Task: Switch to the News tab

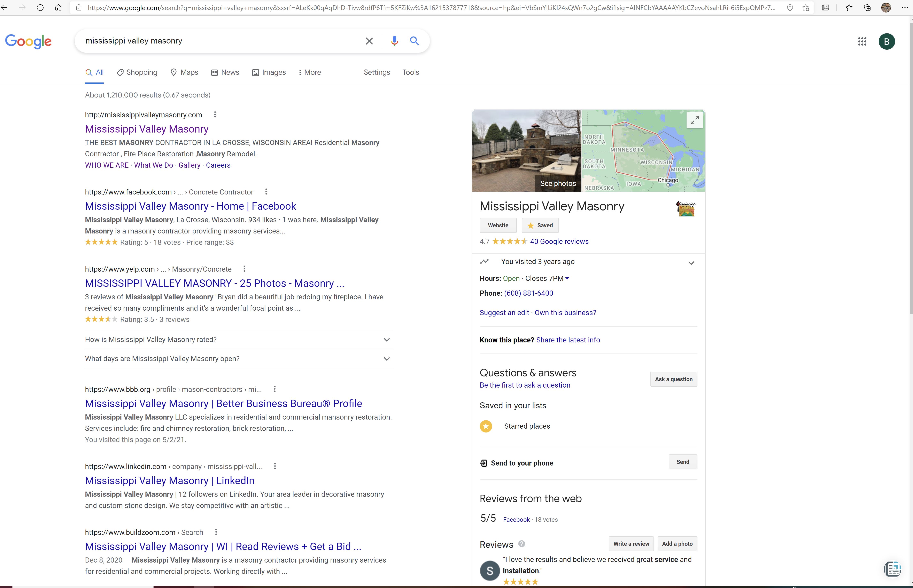Action: (x=225, y=72)
